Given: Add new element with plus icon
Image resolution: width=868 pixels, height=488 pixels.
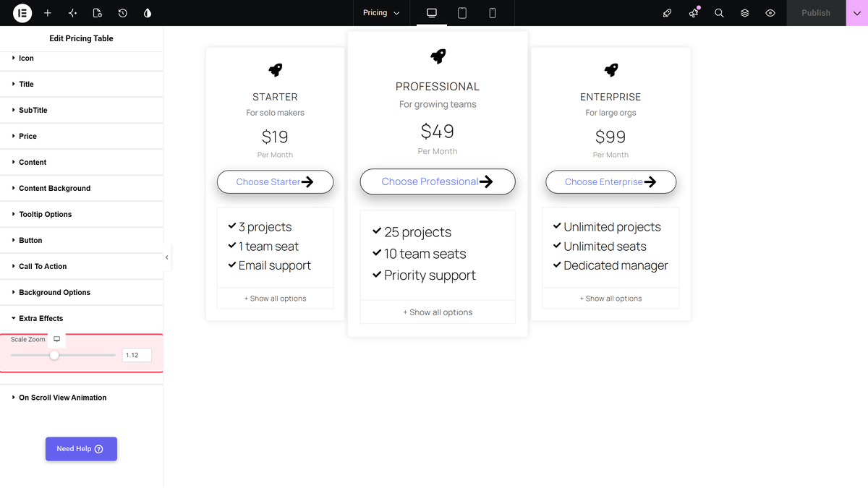Looking at the screenshot, I should (x=48, y=13).
